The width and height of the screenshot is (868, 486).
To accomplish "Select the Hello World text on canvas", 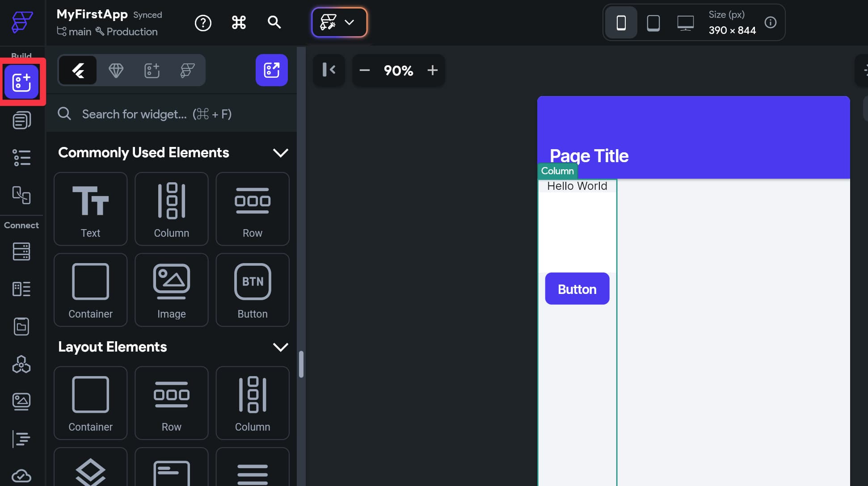I will [x=577, y=186].
